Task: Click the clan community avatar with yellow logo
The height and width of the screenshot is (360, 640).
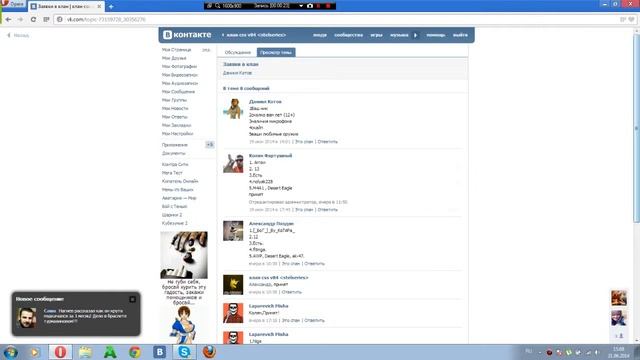Action: 233,284
